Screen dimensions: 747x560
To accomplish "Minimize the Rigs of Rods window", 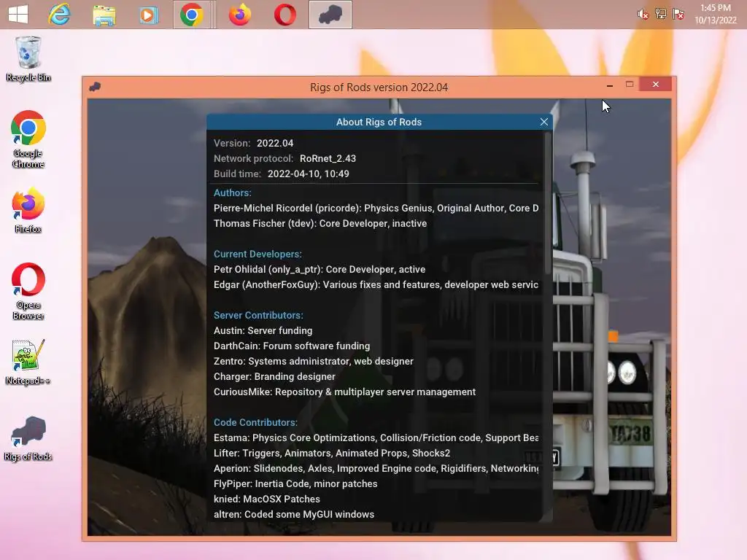I will [x=610, y=85].
